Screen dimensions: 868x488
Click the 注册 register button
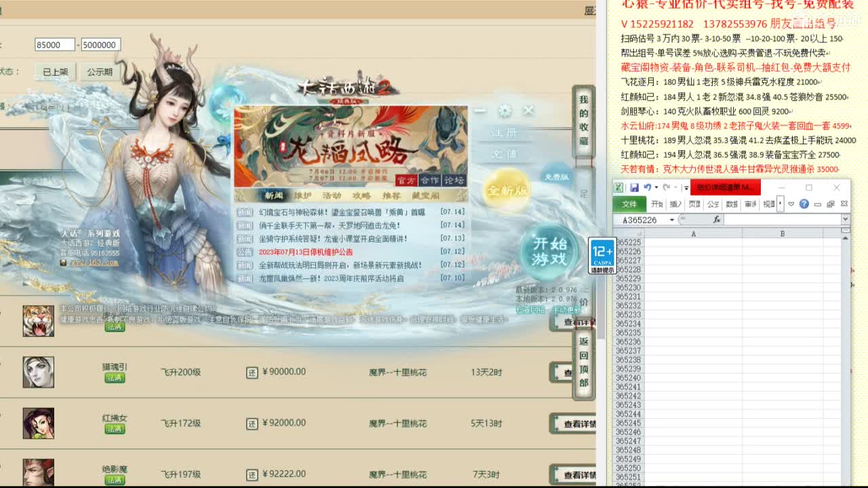pyautogui.click(x=504, y=133)
